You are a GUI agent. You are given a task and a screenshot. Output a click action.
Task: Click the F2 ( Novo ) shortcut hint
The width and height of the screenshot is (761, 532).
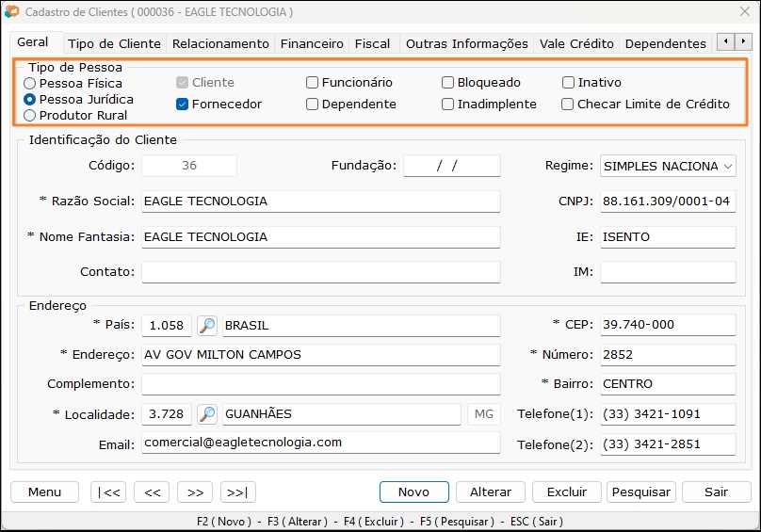(x=224, y=522)
